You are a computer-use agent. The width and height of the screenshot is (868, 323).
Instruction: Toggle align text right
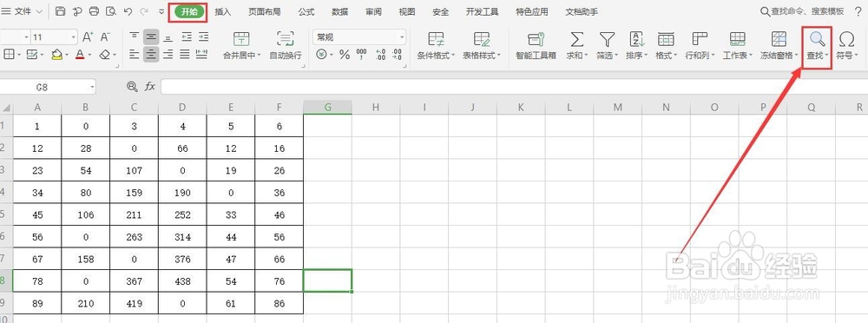point(168,55)
